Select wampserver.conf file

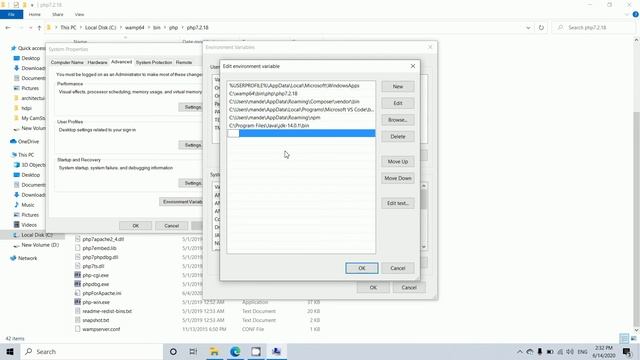click(x=101, y=329)
